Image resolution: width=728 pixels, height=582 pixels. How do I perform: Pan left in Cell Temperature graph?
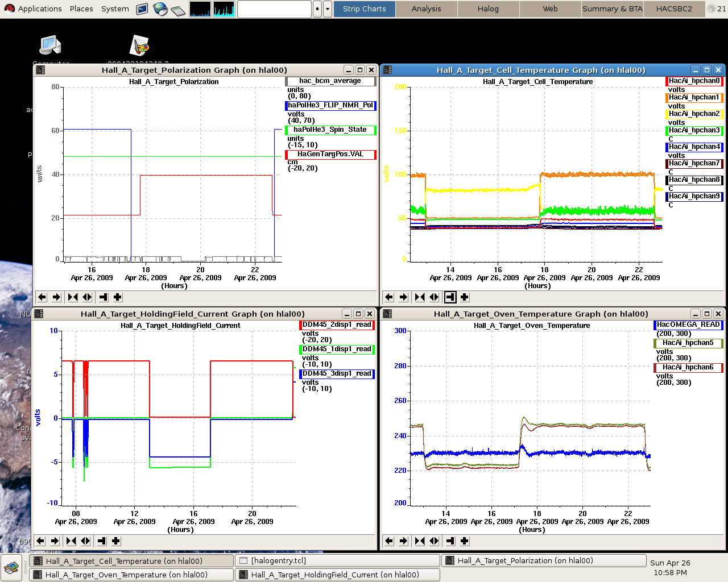pyautogui.click(x=389, y=297)
